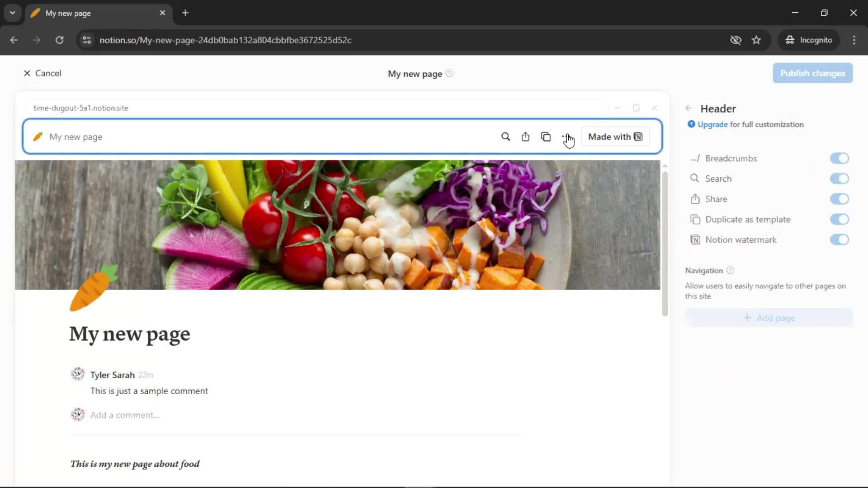
Task: Click the food cover image
Action: [x=337, y=225]
